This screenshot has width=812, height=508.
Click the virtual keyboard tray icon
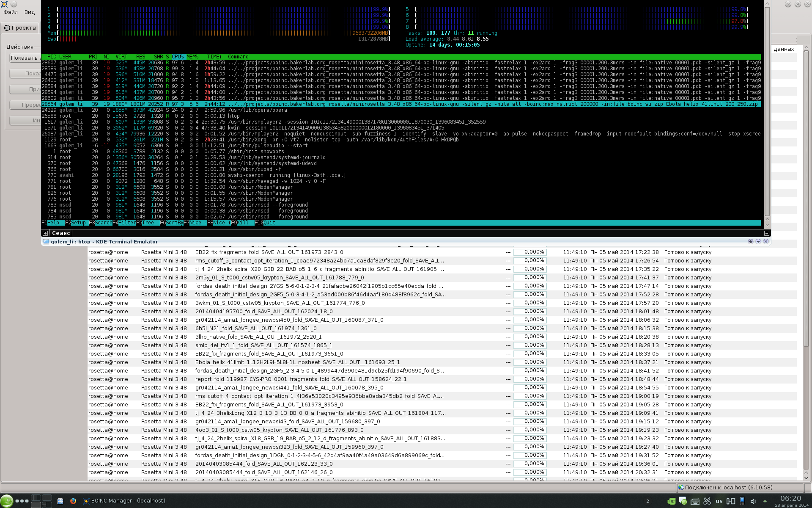click(x=695, y=501)
